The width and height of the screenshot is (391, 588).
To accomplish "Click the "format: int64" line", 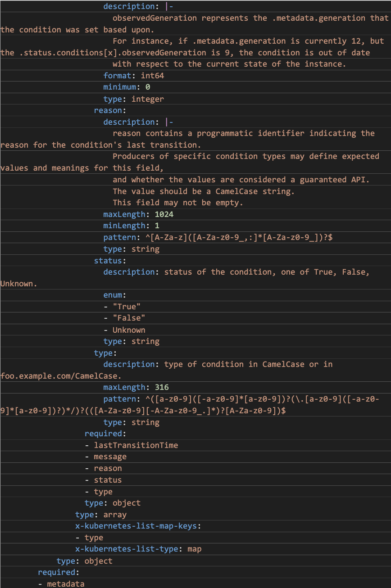I will 133,76.
